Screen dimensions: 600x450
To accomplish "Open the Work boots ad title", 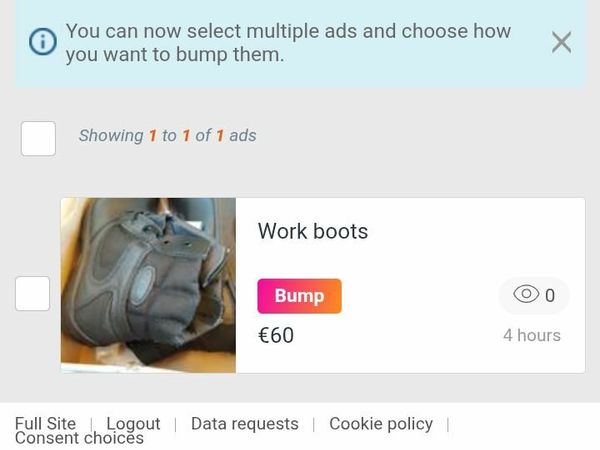I will (313, 231).
